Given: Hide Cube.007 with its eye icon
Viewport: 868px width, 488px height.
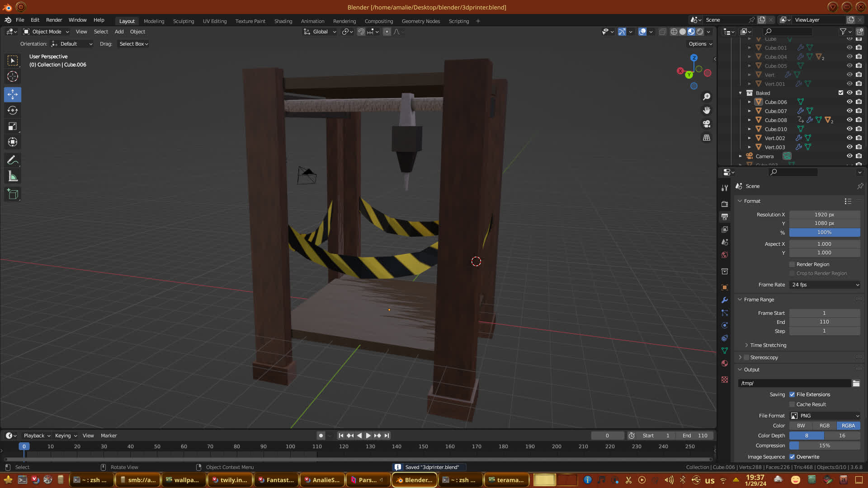Looking at the screenshot, I should point(849,111).
